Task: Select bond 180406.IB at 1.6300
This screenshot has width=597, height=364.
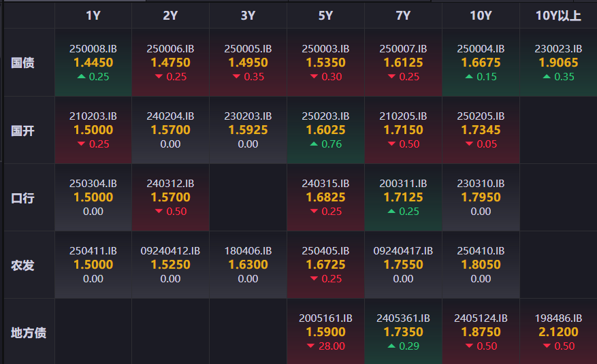Action: pos(248,265)
